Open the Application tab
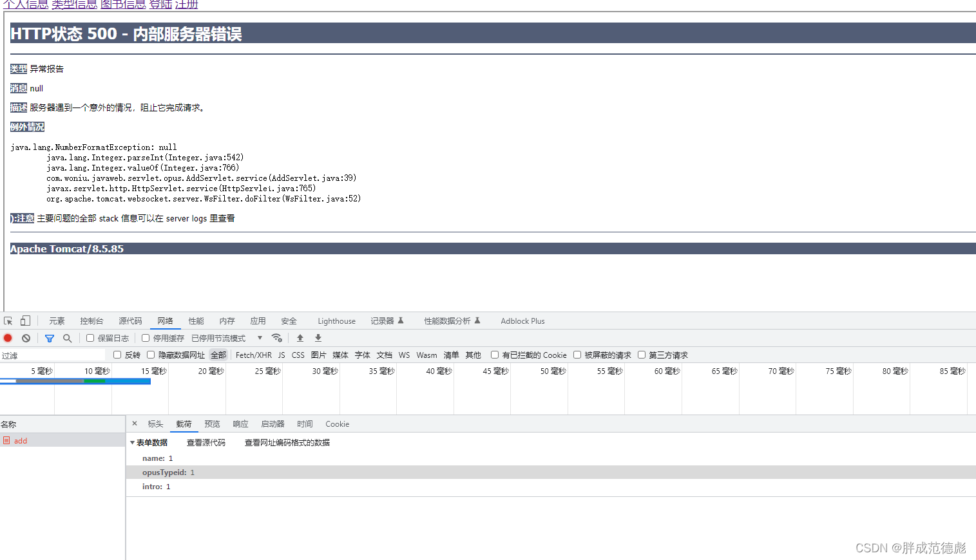The image size is (976, 560). pyautogui.click(x=258, y=321)
